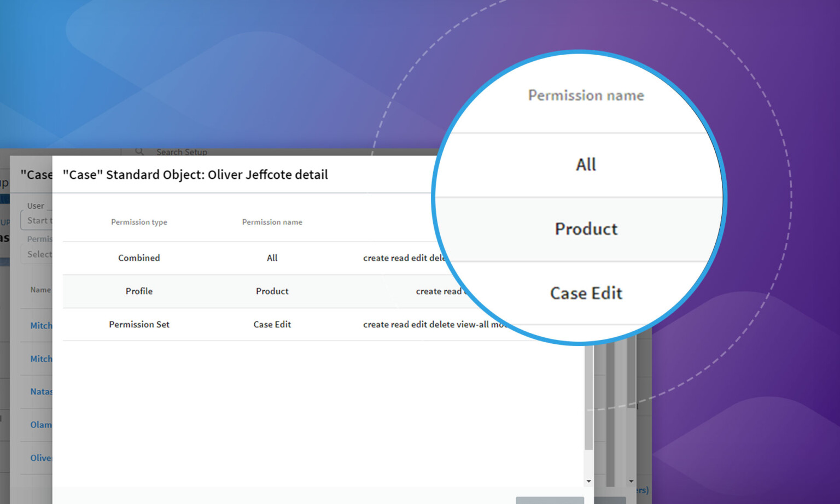840x504 pixels.
Task: Click the 'Name' column header in the list
Action: tap(39, 290)
